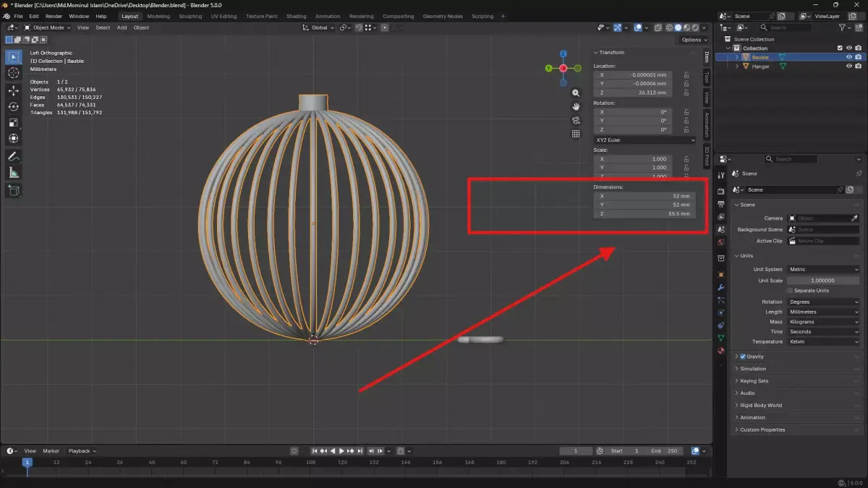Open the timeline Marker menu
The height and width of the screenshot is (488, 868).
coord(51,451)
